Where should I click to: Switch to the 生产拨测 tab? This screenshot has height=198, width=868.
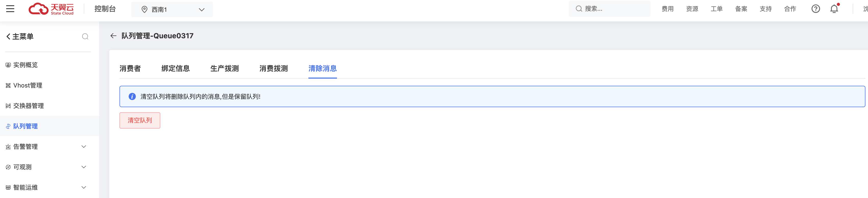[224, 68]
